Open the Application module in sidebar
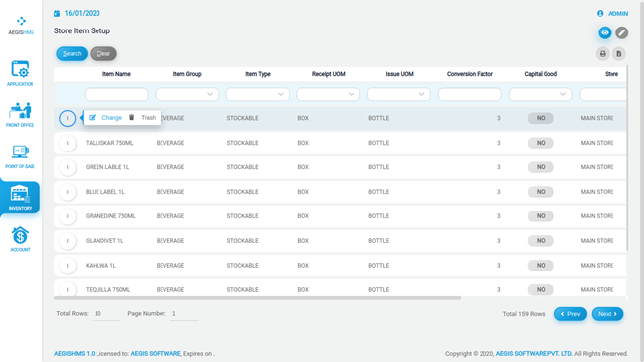Screen dimensions: 644x362 pos(20,73)
